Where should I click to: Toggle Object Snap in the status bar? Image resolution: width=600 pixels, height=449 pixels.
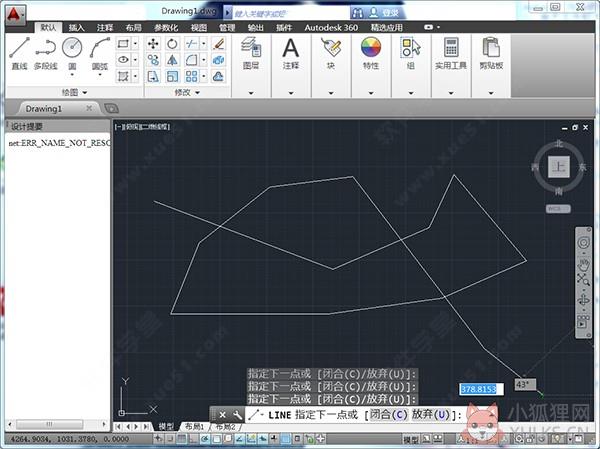tap(217, 439)
